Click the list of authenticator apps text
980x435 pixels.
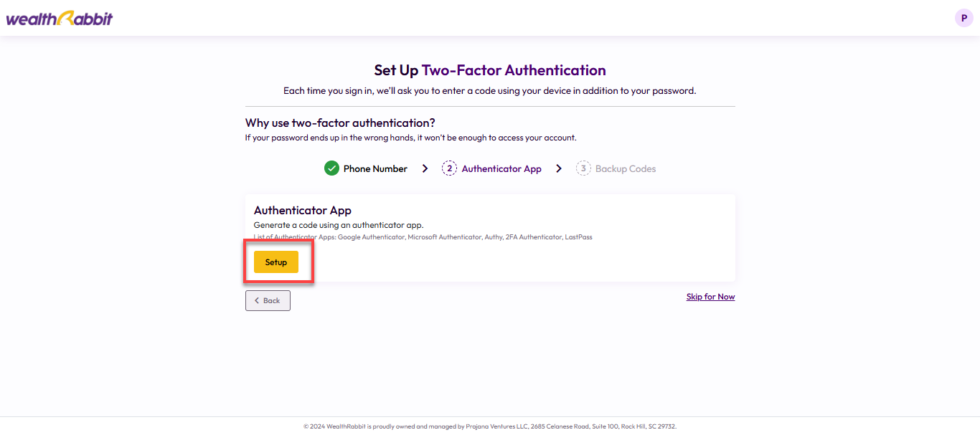(x=423, y=237)
